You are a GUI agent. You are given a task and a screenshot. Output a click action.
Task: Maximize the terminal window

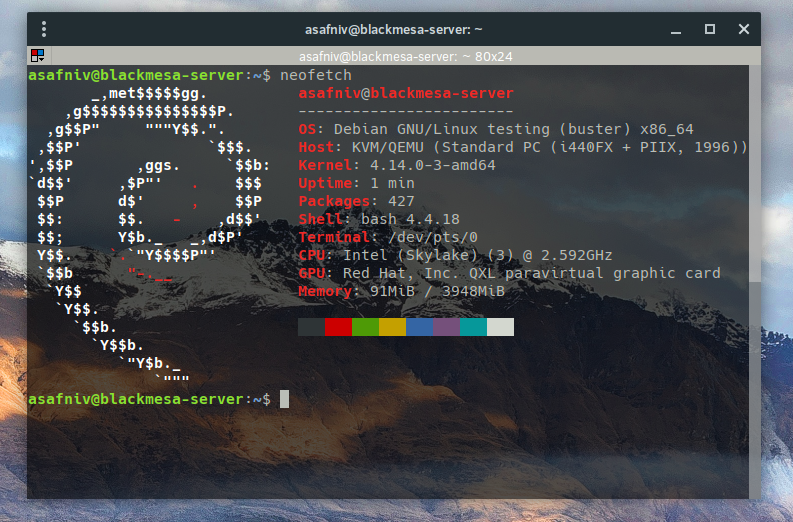710,29
